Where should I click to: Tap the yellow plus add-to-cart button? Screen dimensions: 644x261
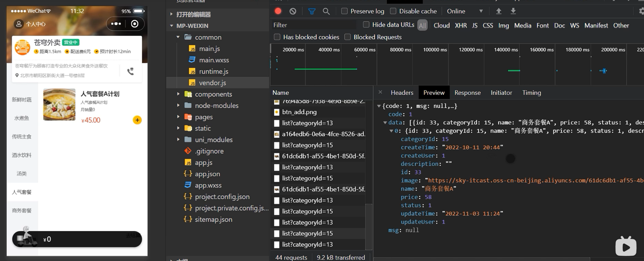click(137, 120)
